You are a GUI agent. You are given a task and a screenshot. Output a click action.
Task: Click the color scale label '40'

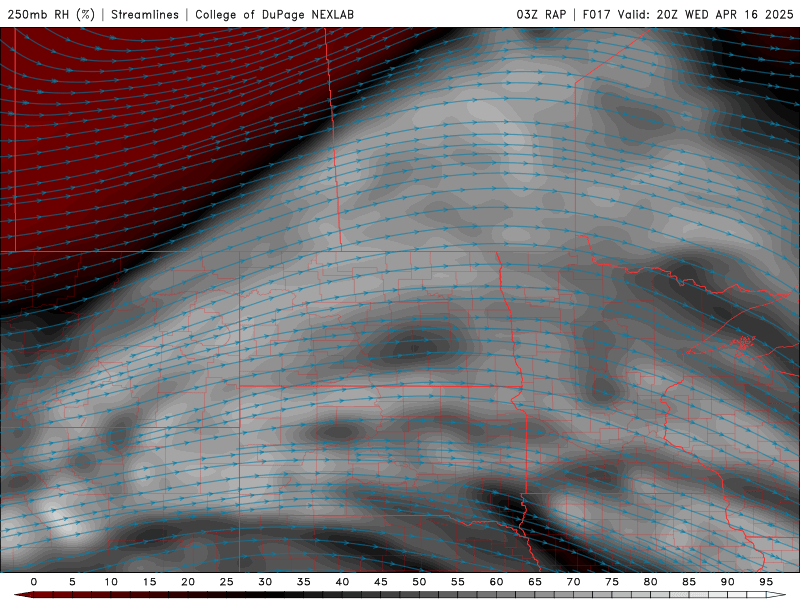pos(342,582)
